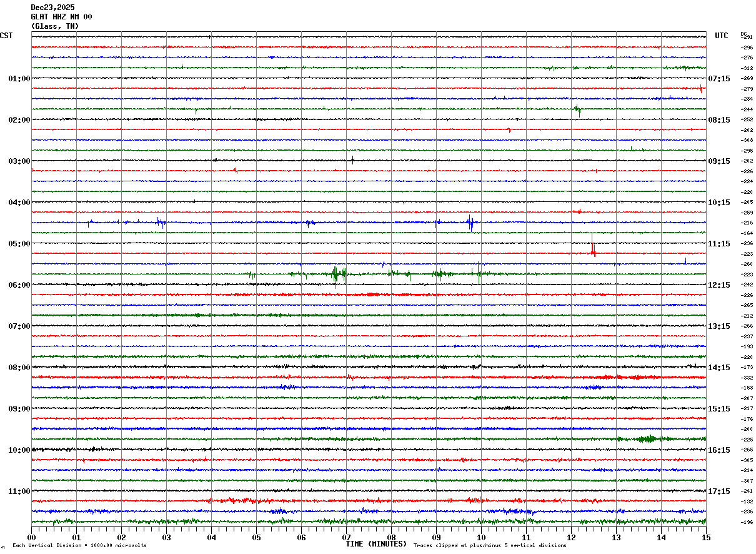This screenshot has height=554, width=756.
Task: Click the large red spike after 11:15 UTC
Action: [593, 246]
